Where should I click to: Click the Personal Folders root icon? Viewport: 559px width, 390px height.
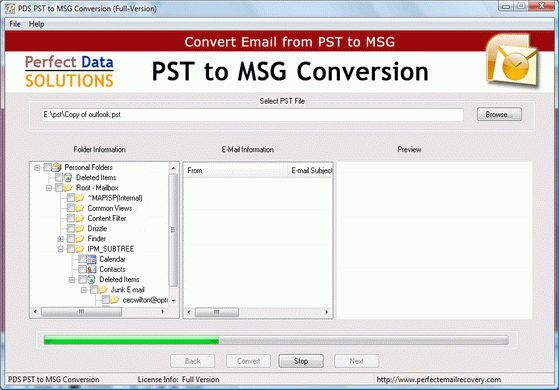click(57, 167)
